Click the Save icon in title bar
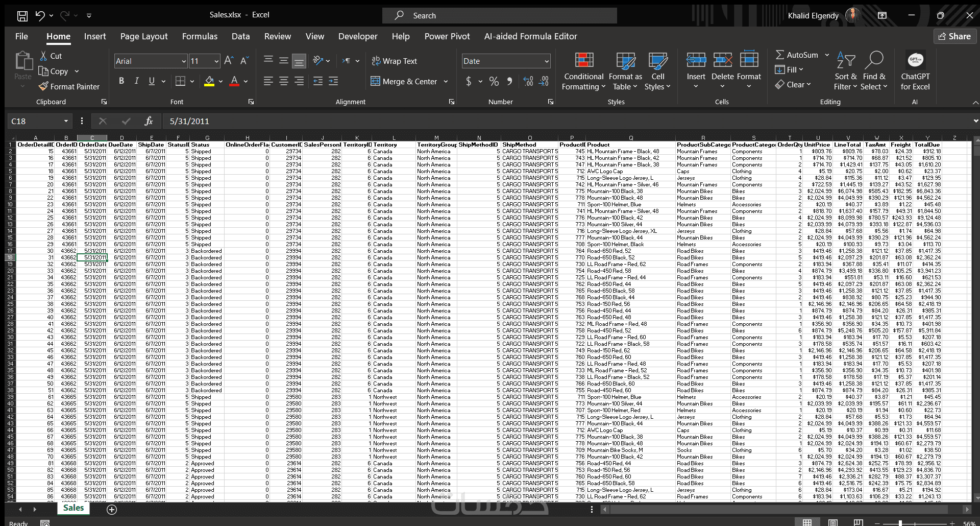Screen dimensions: 980x526 coord(22,16)
